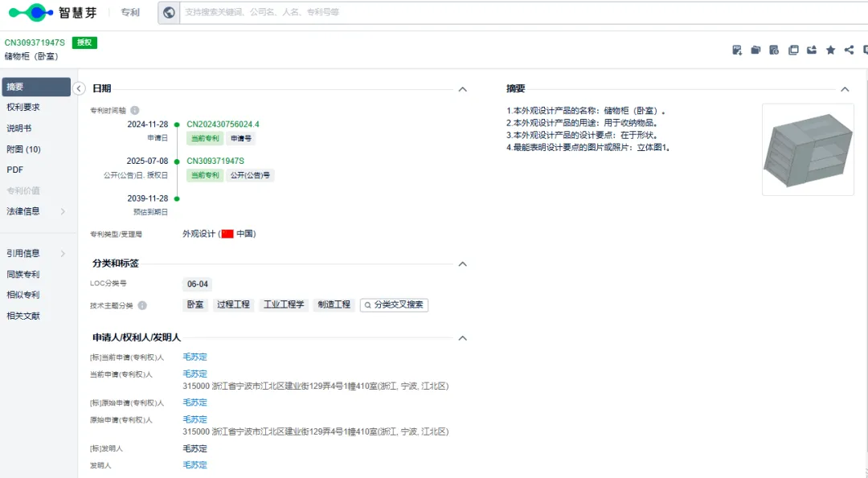
Task: Click the 专利 menu next to logo
Action: [x=130, y=12]
